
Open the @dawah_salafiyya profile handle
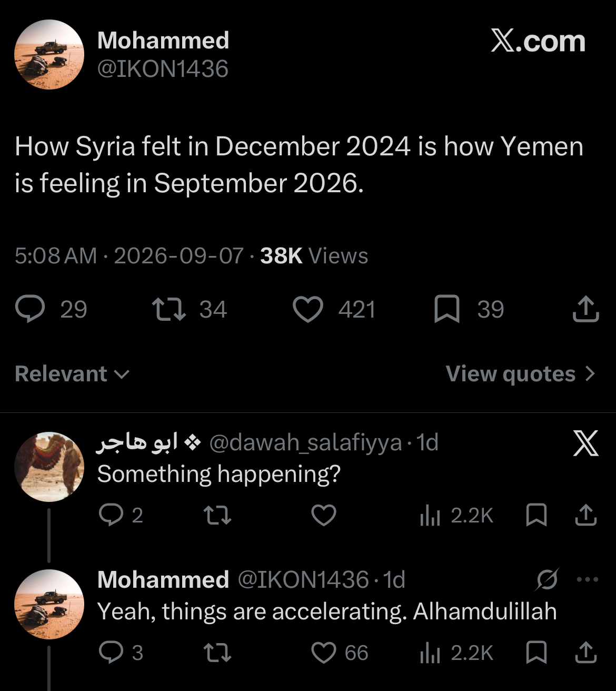pos(305,443)
